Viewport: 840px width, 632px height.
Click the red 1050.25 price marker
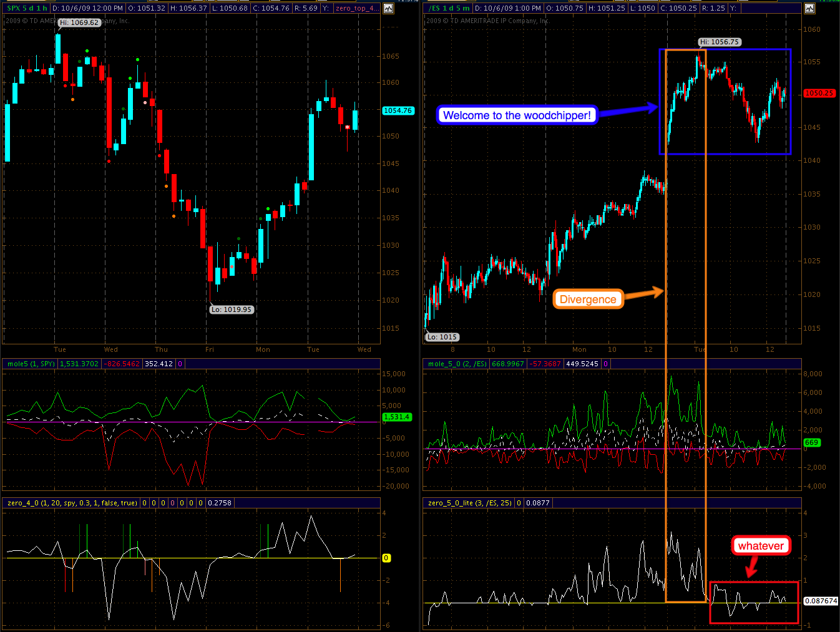click(819, 93)
